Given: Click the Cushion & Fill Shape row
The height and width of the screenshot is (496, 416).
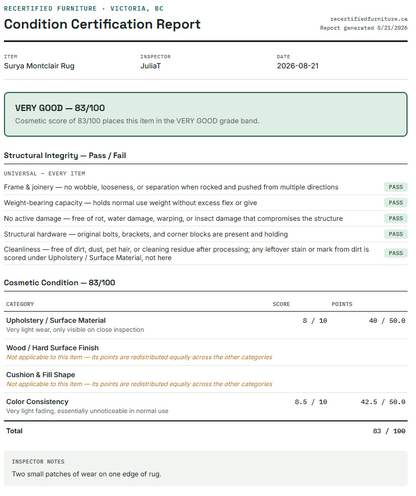Looking at the screenshot, I should point(206,379).
